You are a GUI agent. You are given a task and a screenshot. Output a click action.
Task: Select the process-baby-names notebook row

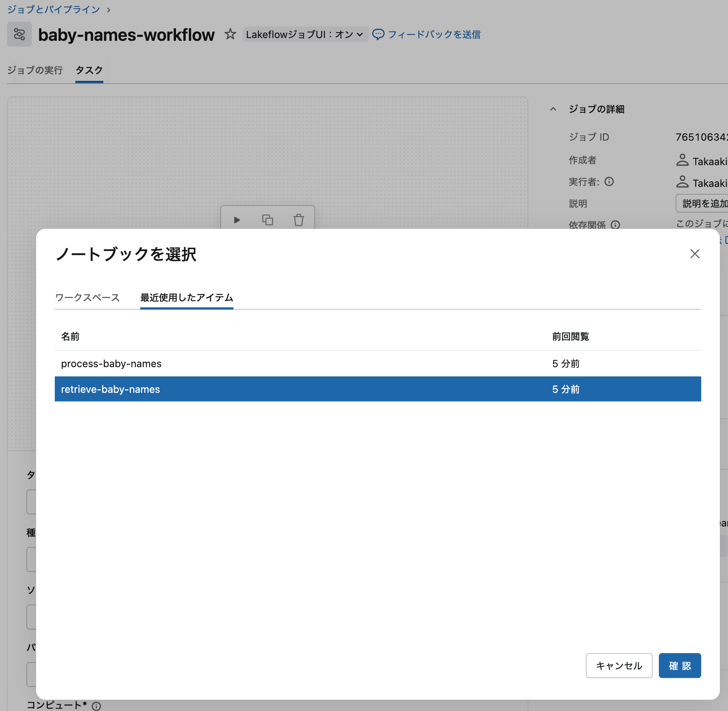pos(111,364)
